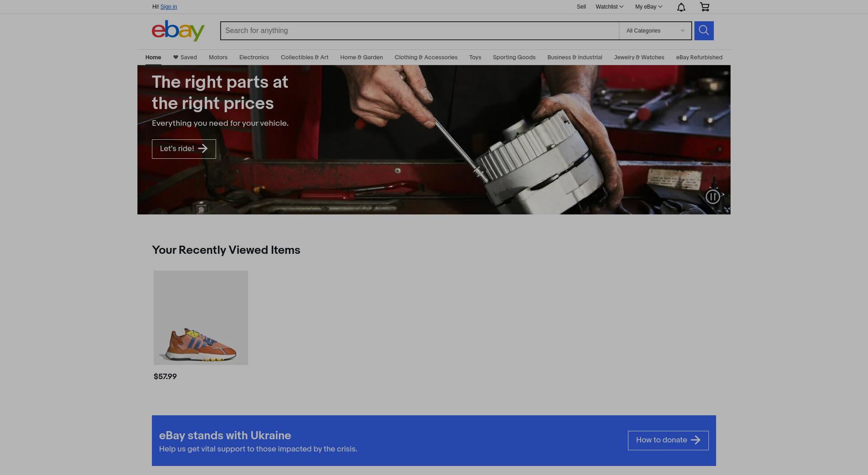Click the blue search magnifier button
This screenshot has height=475, width=868.
(x=704, y=31)
